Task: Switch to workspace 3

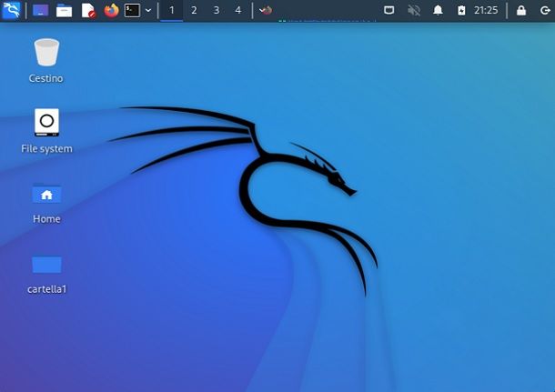Action: click(216, 11)
